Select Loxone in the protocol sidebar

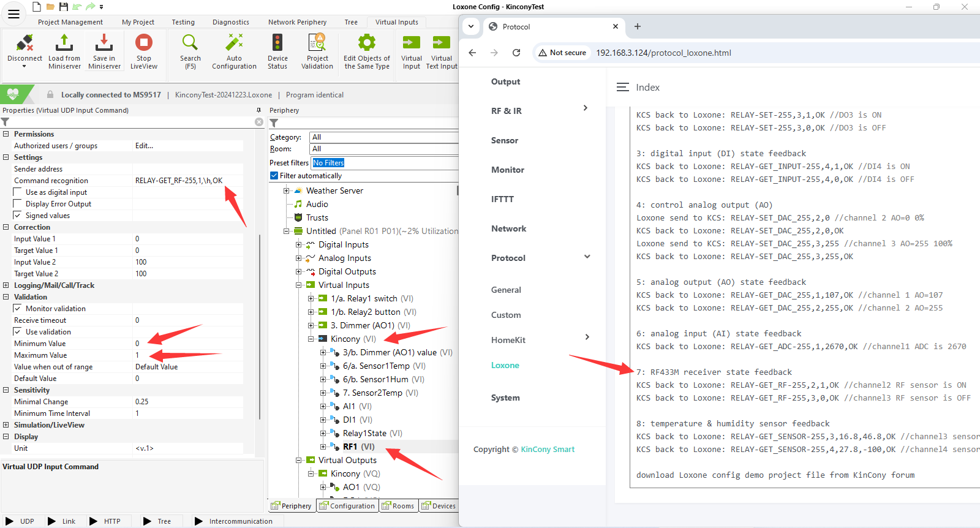pyautogui.click(x=505, y=366)
